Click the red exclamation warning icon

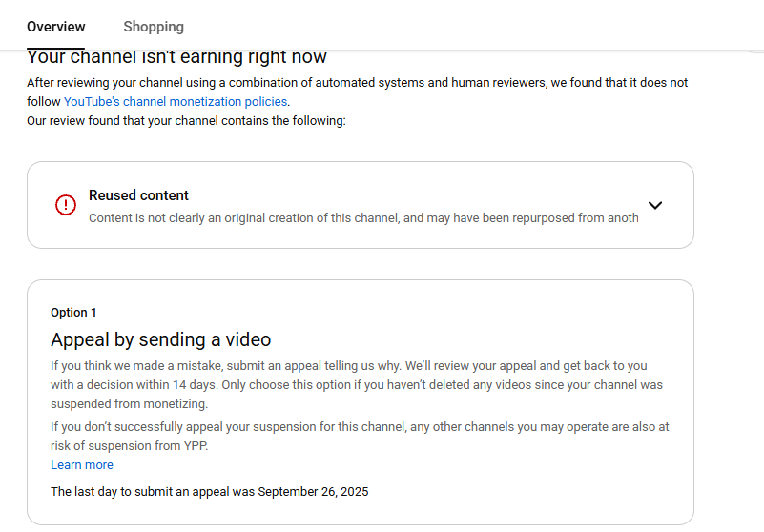click(66, 205)
